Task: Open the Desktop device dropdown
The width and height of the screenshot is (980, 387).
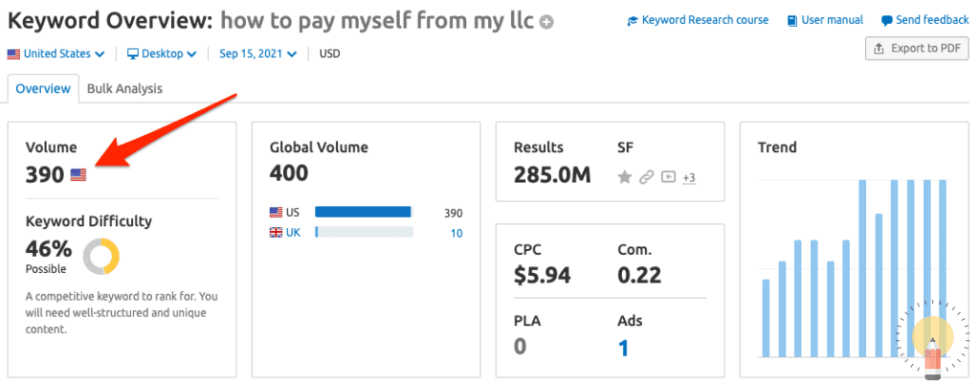Action: [162, 54]
